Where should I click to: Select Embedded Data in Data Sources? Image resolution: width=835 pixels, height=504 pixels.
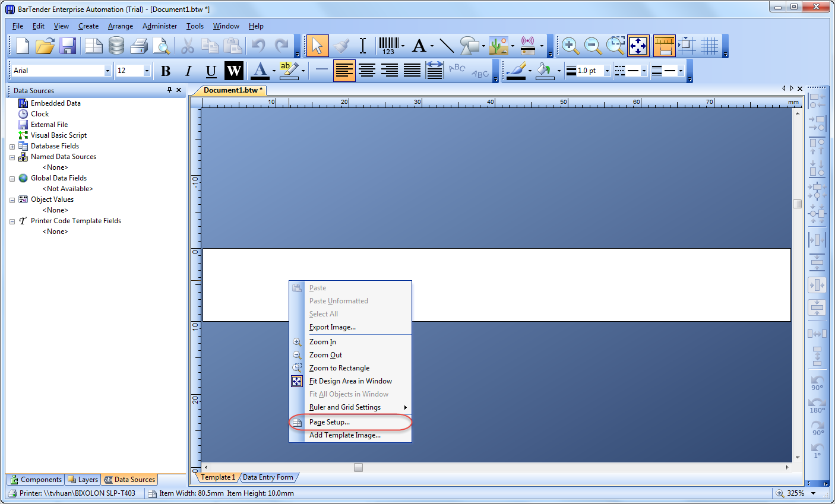coord(56,103)
